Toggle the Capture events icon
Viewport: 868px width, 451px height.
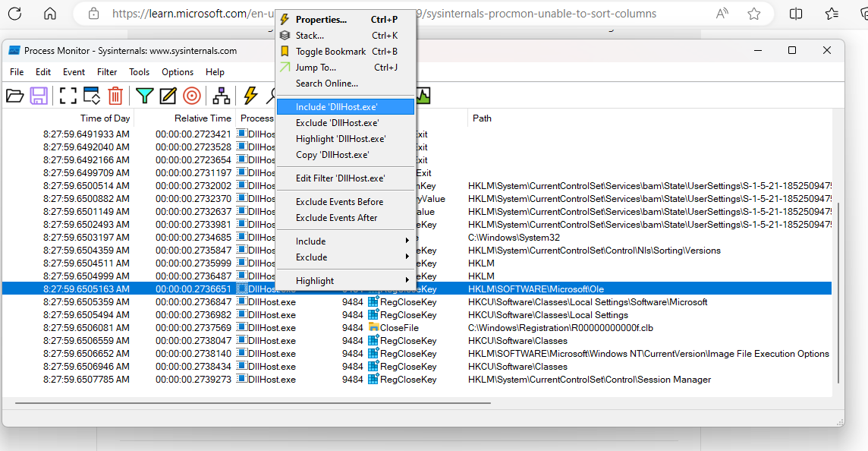click(x=68, y=96)
